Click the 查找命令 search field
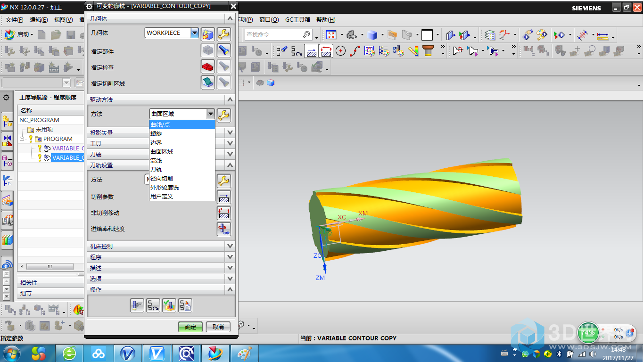Viewport: 644px width, 362px height. click(273, 34)
